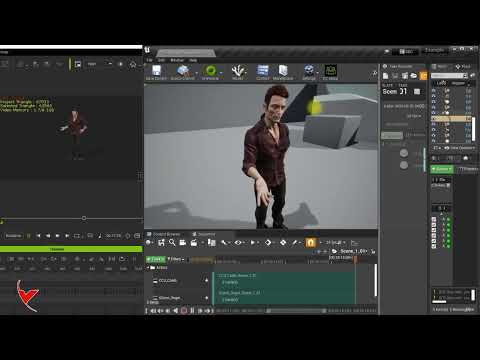Open Sequencer playback options arrow

253,242
